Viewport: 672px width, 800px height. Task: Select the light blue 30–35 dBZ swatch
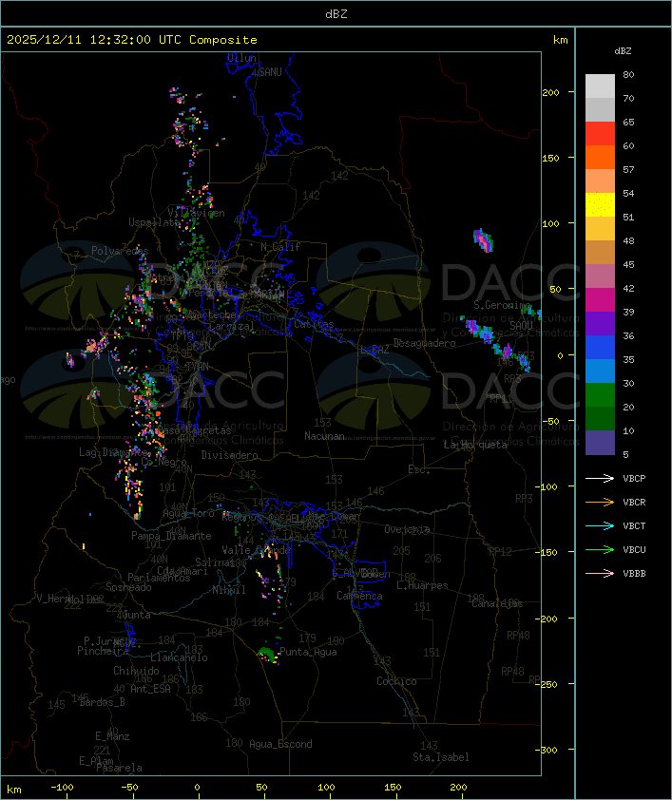pyautogui.click(x=600, y=371)
